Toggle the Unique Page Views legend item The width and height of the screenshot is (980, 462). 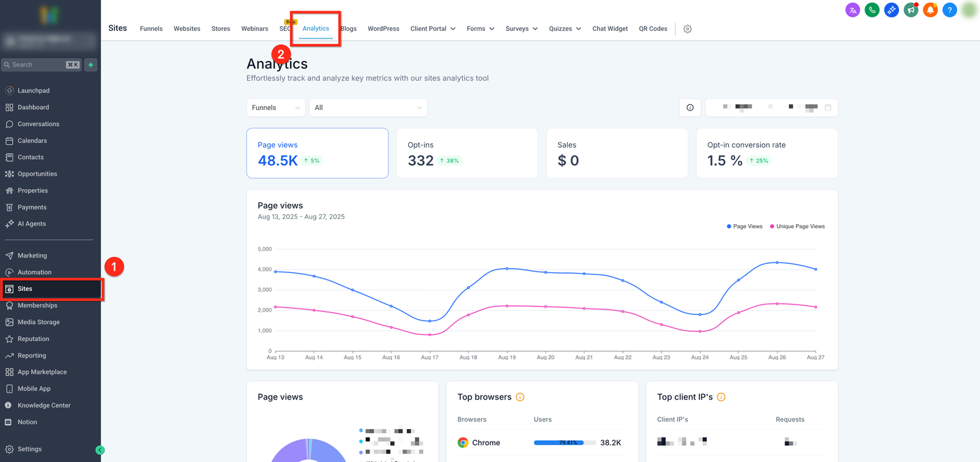click(x=797, y=227)
